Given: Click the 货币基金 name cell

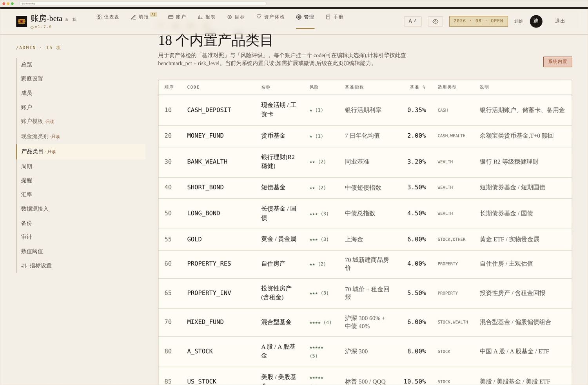Looking at the screenshot, I should click(273, 136).
